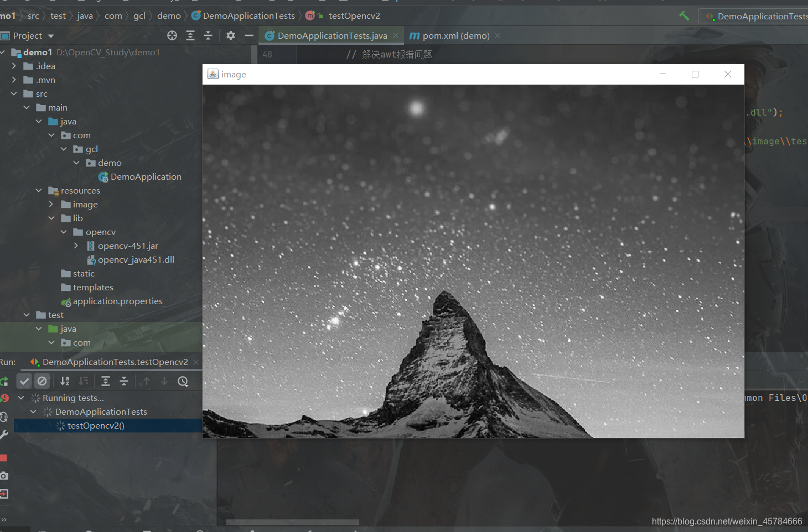Open application.properties in the Project tree
This screenshot has width=808, height=532.
click(x=117, y=301)
